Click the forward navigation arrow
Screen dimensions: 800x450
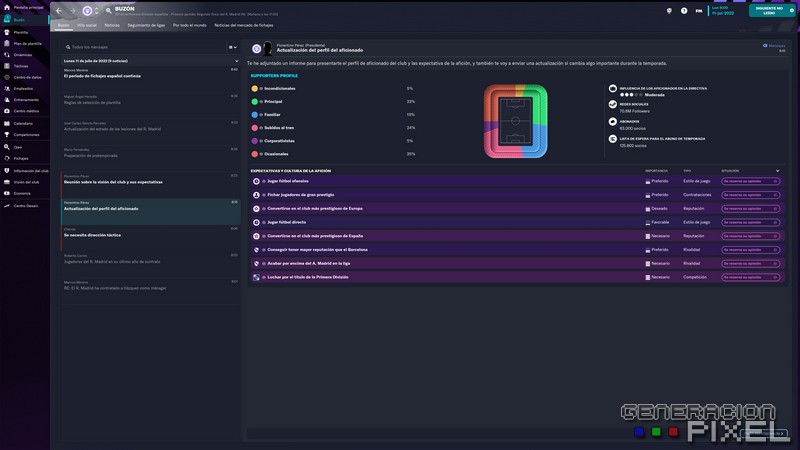73,11
